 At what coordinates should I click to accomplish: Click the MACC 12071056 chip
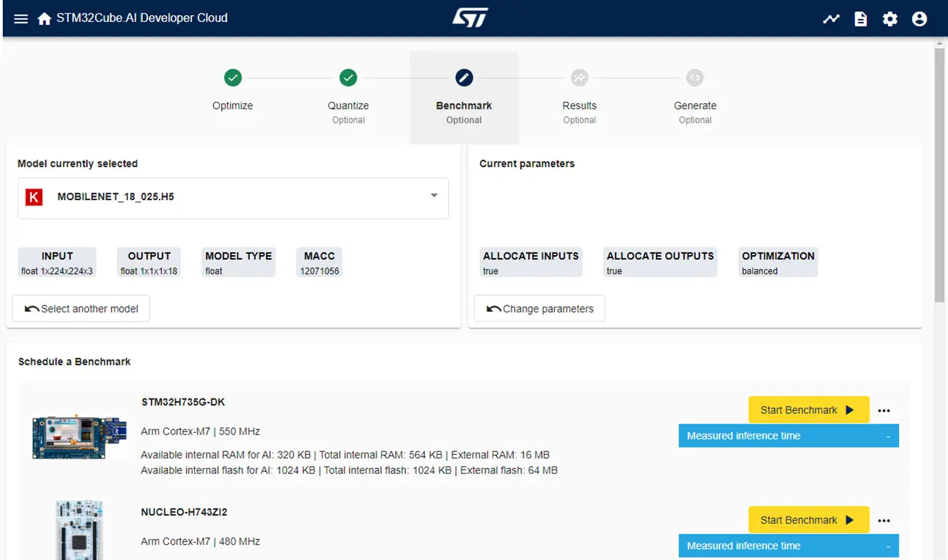point(319,263)
